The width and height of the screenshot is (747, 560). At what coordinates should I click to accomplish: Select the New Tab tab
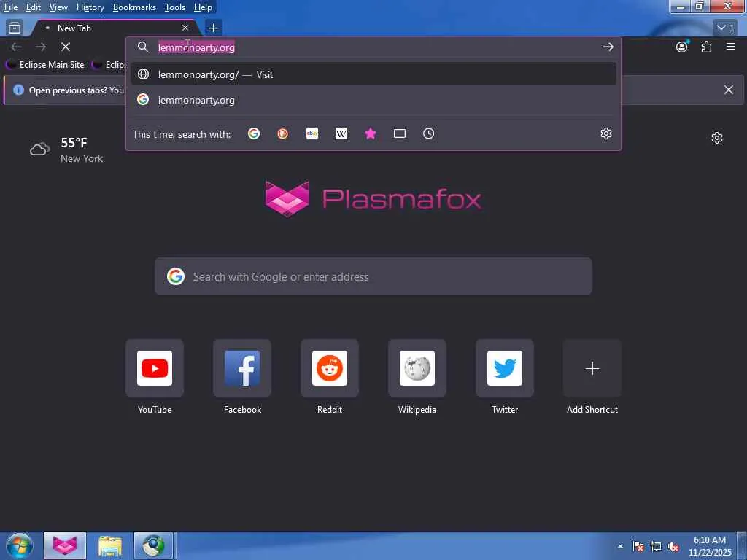click(x=115, y=28)
